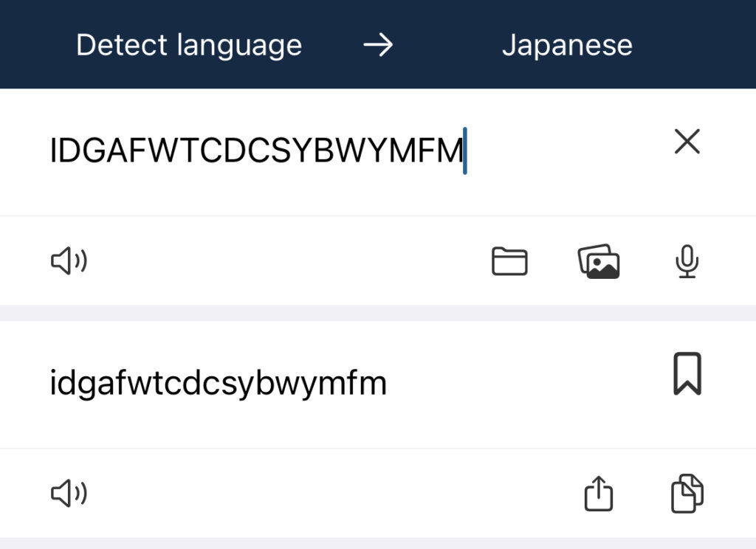Swap languages using the arrow icon
This screenshot has width=756, height=549.
378,46
